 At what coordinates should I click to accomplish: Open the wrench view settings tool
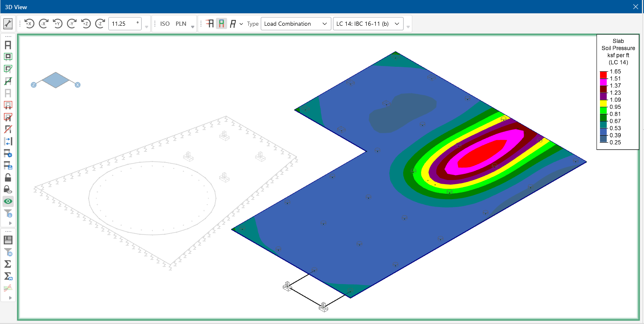point(8,24)
